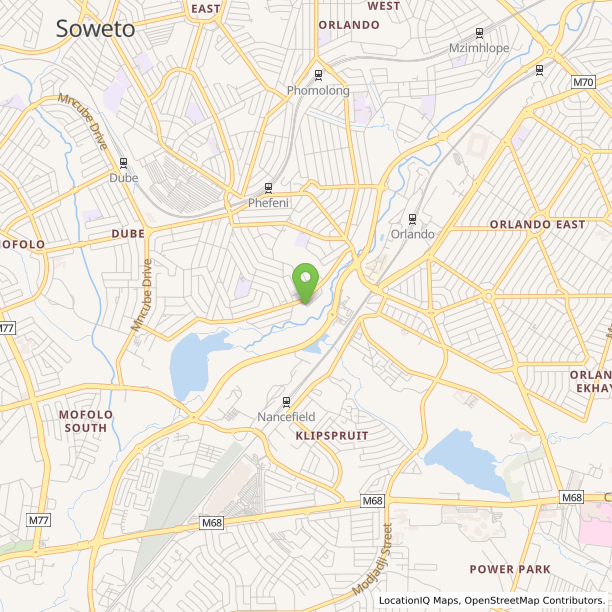Viewport: 612px width, 612px height.
Task: Select the Phefeni train station icon
Action: pos(268,188)
